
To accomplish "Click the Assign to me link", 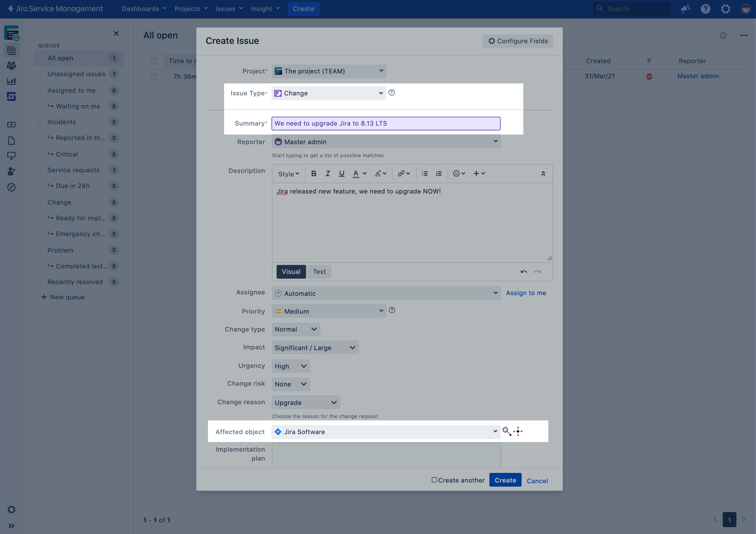I will [526, 293].
